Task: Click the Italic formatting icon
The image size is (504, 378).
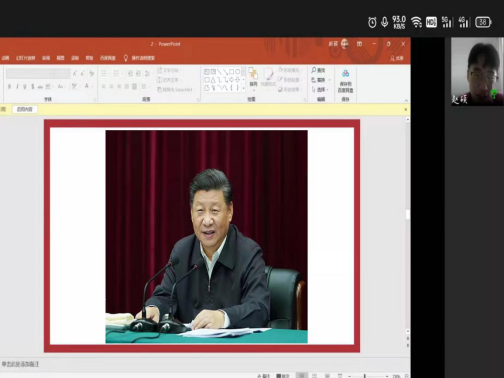Action: [17, 86]
